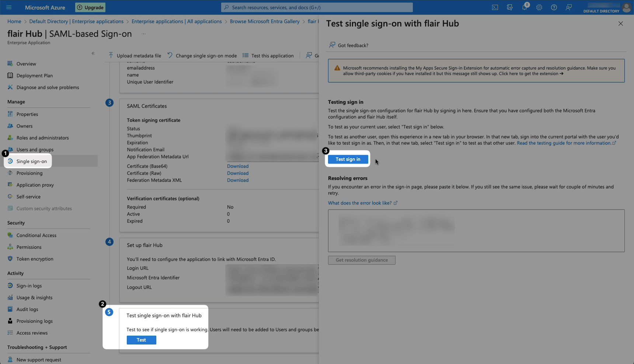Open the feedback icon in top bar
Screen dimensions: 634x364
[x=569, y=7]
